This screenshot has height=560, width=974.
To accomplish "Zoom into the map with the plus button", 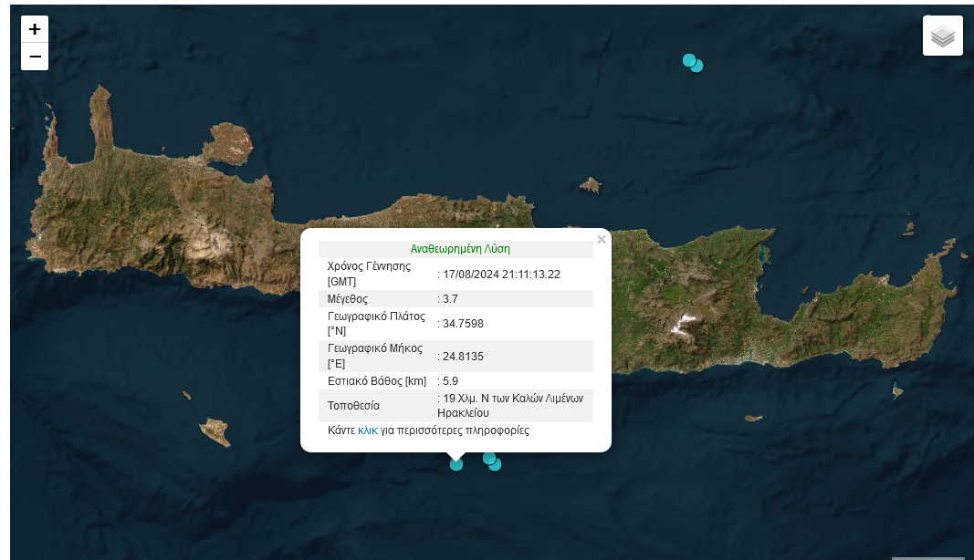I will pos(34,29).
